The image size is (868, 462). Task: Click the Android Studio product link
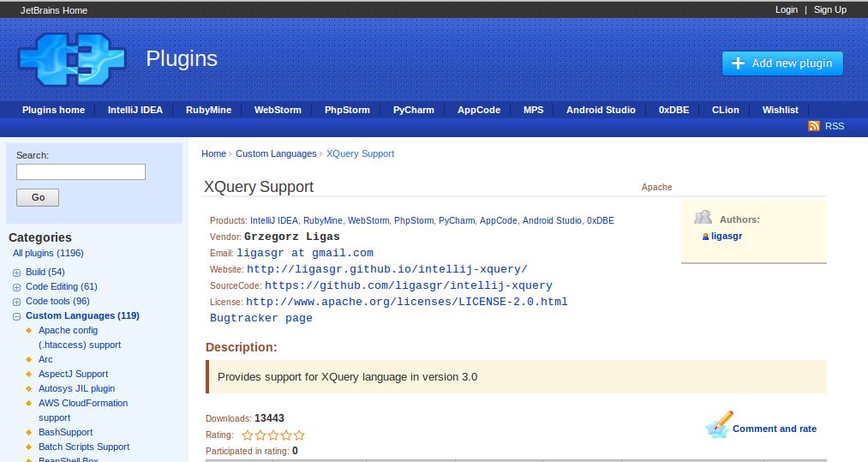552,220
